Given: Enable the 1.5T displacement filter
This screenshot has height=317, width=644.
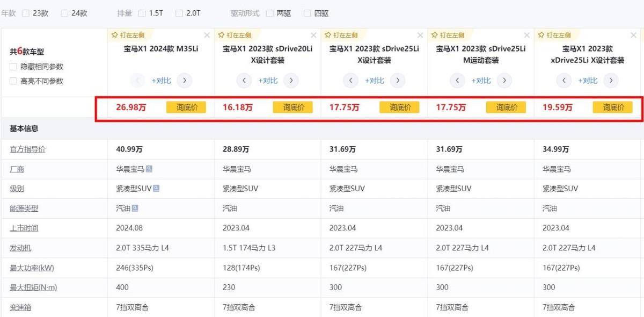Looking at the screenshot, I should (142, 13).
